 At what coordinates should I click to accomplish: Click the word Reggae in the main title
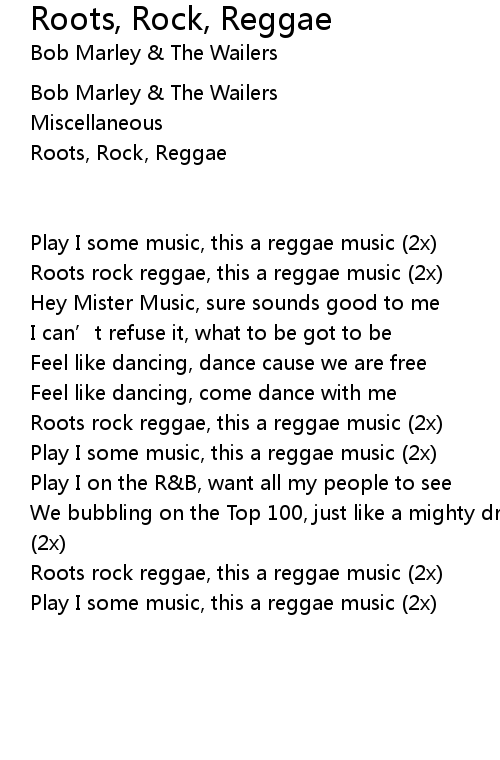[x=276, y=21]
